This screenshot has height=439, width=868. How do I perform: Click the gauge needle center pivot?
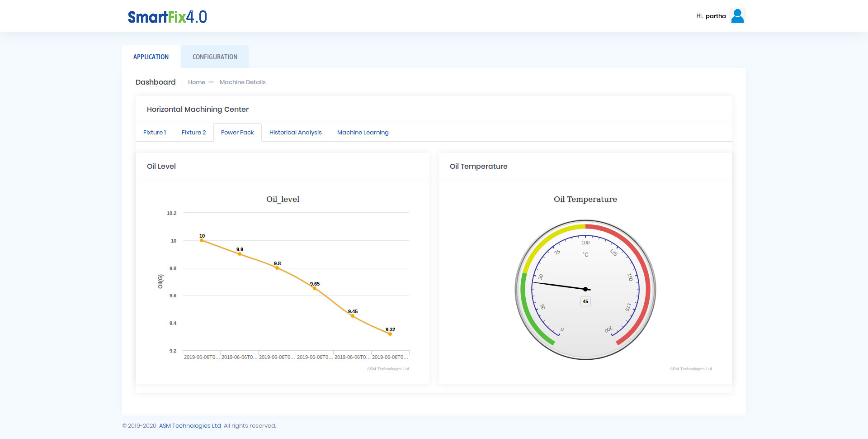[x=585, y=289]
